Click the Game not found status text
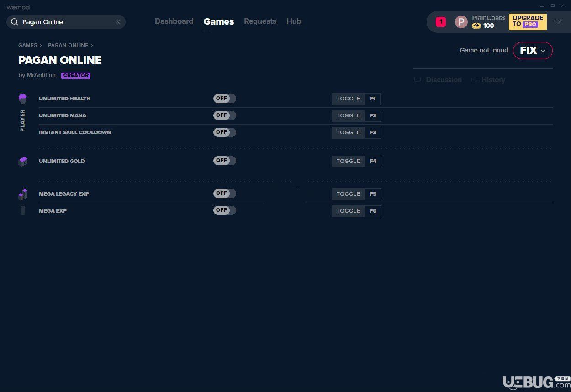Viewport: 571px width, 392px height. pyautogui.click(x=484, y=51)
